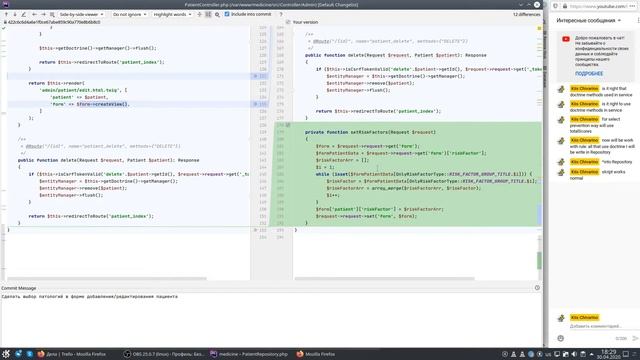
Task: Open Firefox page actions three dots
Action: pos(632,6)
